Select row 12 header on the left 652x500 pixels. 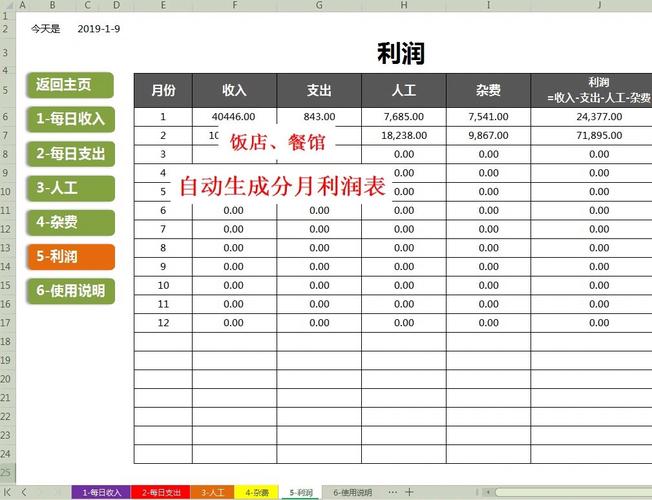point(7,228)
